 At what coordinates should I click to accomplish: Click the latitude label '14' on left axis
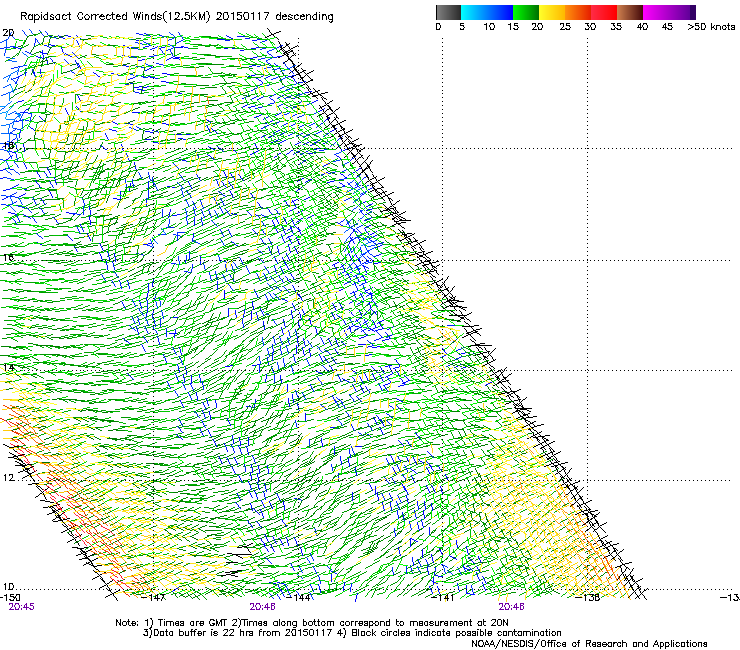point(8,368)
